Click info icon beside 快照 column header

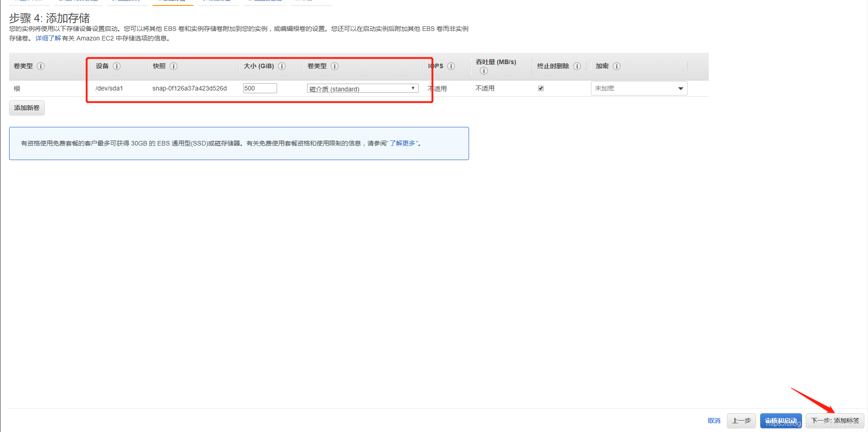pos(173,66)
